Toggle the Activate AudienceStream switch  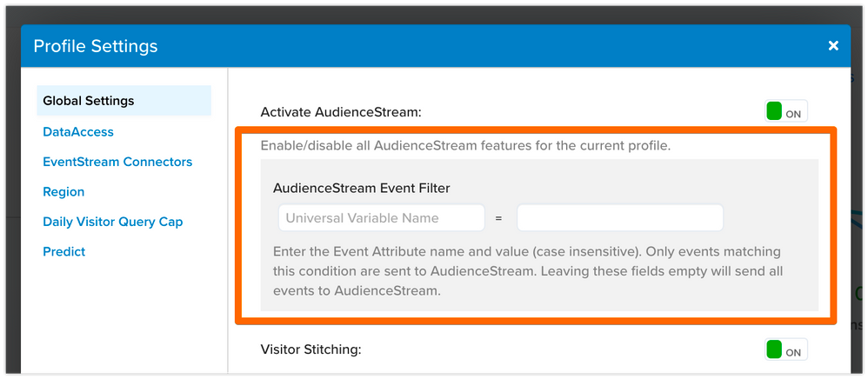(x=786, y=112)
